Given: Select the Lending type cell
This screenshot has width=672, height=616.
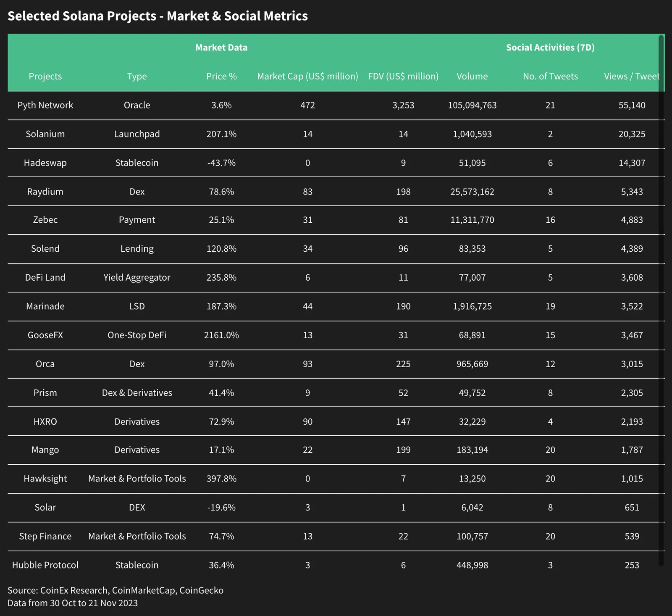Looking at the screenshot, I should (137, 248).
